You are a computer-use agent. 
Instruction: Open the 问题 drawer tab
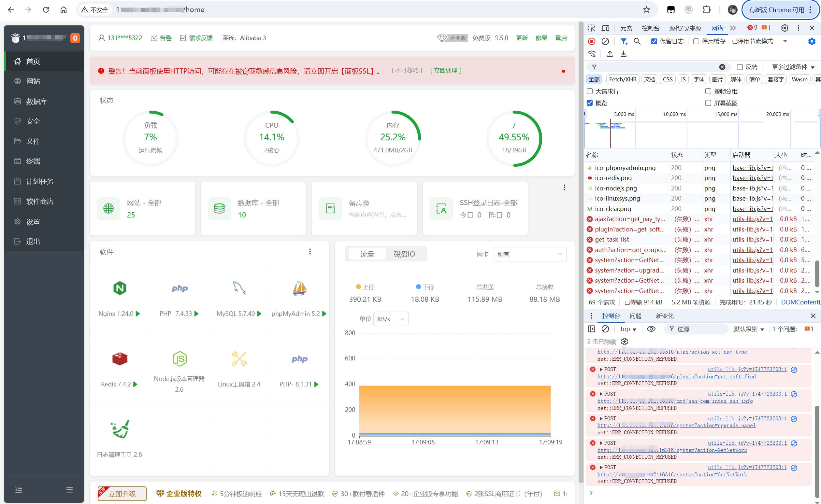[635, 316]
